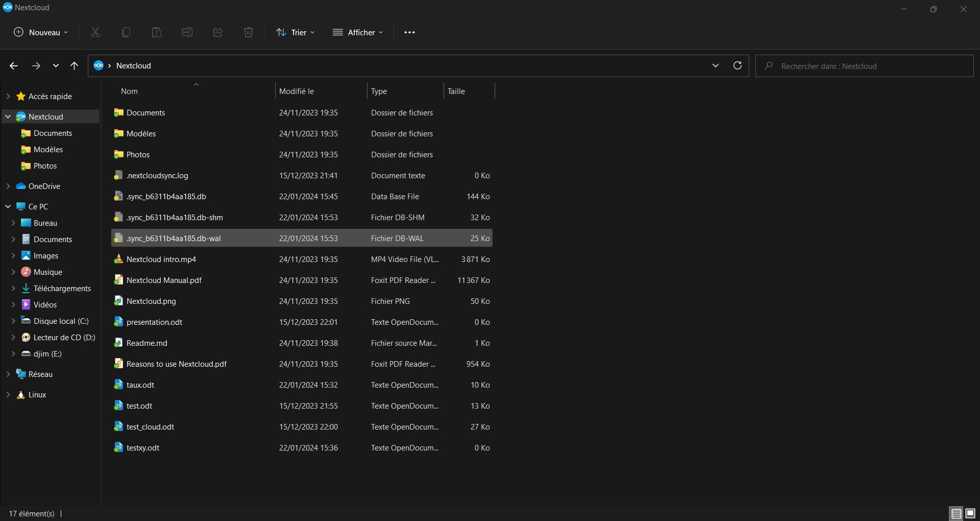Expand the Bureau tree node
Image resolution: width=980 pixels, height=521 pixels.
(13, 223)
